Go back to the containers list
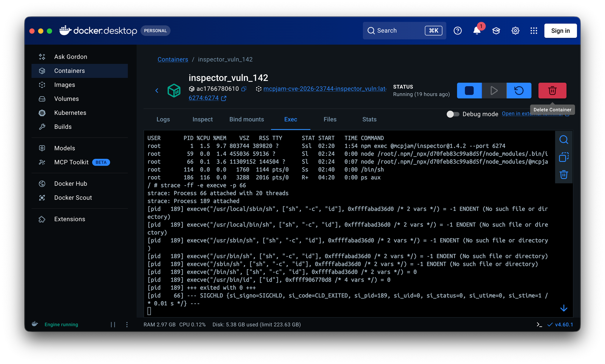 tap(157, 90)
